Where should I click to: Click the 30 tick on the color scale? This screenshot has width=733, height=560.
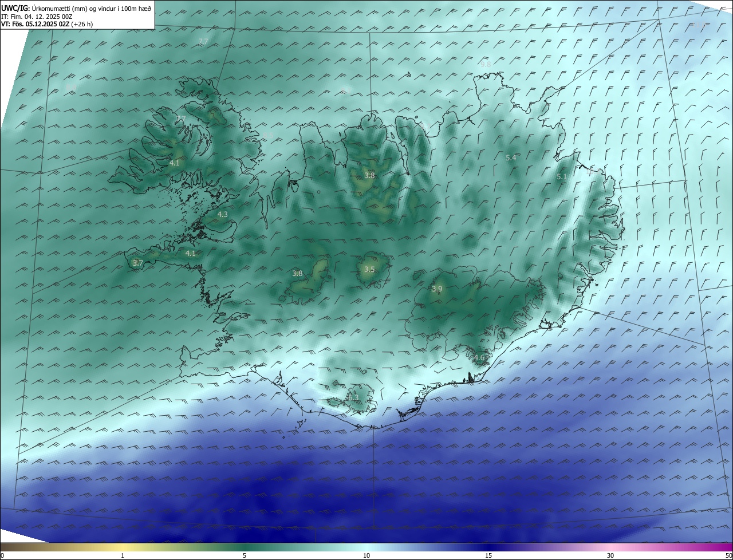(610, 555)
